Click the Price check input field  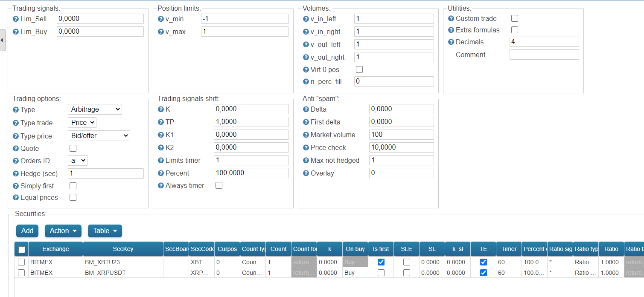pyautogui.click(x=402, y=147)
